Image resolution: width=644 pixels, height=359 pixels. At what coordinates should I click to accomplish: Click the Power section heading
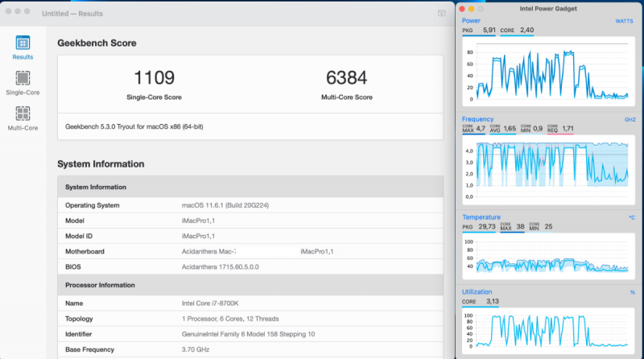pyautogui.click(x=471, y=21)
